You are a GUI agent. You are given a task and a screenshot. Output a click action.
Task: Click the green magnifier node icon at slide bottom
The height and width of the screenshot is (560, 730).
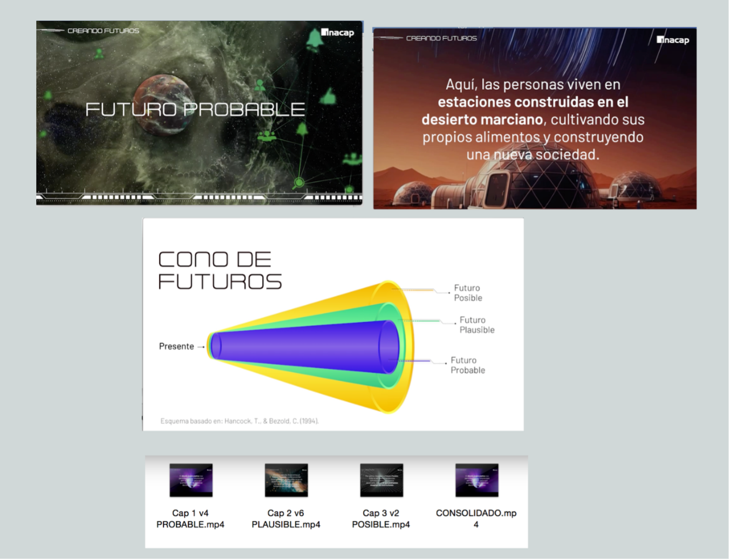tap(298, 183)
